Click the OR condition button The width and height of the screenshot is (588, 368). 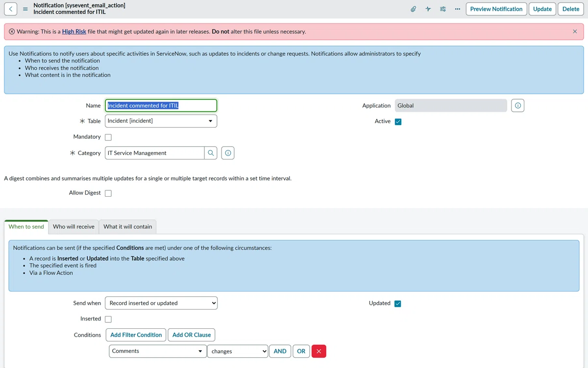[301, 351]
